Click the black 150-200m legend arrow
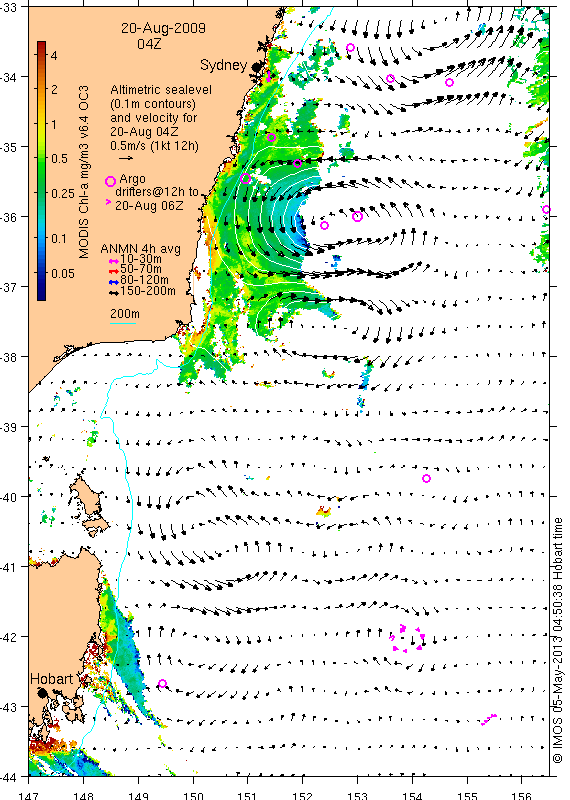Screen dimensions: 570x800 coord(114,292)
